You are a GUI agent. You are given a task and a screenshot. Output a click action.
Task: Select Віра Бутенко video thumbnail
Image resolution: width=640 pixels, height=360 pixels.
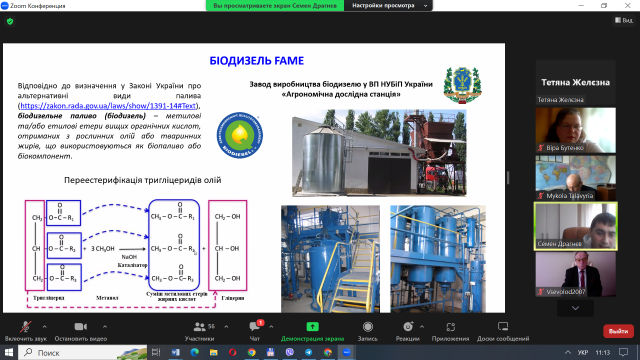click(x=576, y=130)
